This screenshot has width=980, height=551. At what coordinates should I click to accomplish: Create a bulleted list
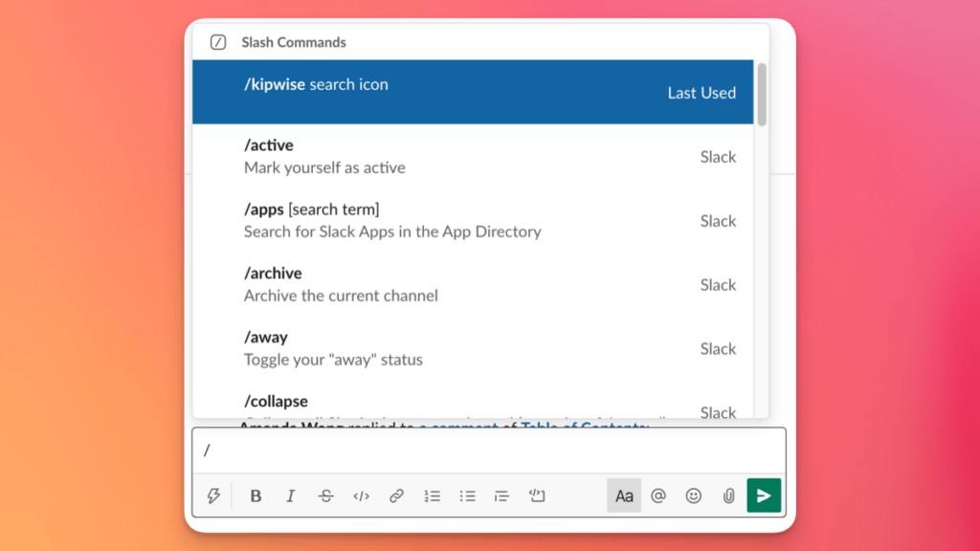[467, 496]
